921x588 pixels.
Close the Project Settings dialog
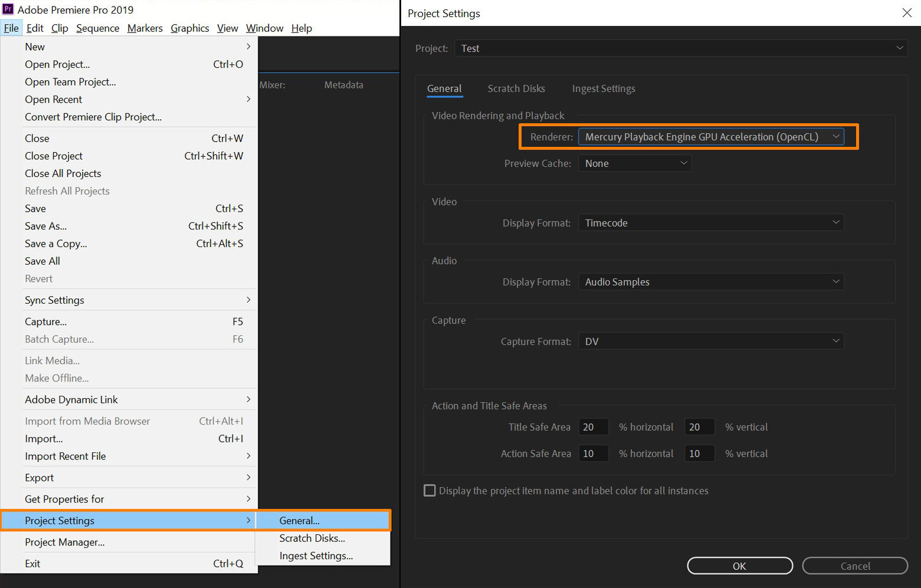click(907, 13)
